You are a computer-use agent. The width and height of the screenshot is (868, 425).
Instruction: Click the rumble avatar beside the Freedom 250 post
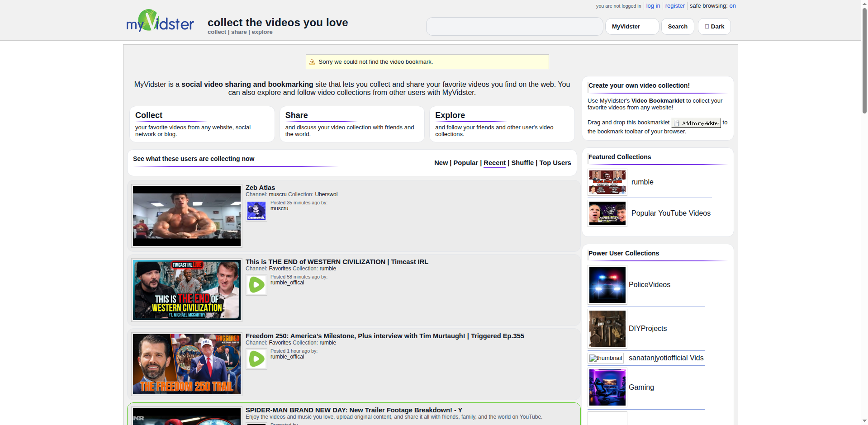(256, 359)
